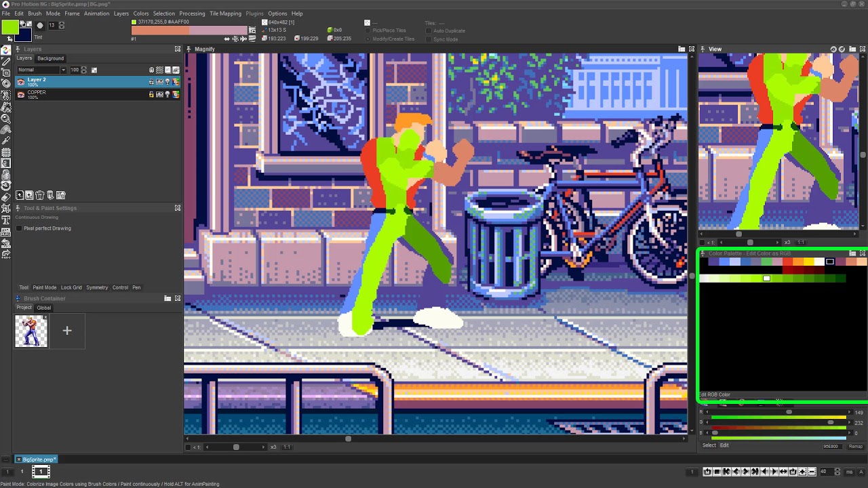
Task: Click the Edit label under RGB sliders
Action: (724, 445)
